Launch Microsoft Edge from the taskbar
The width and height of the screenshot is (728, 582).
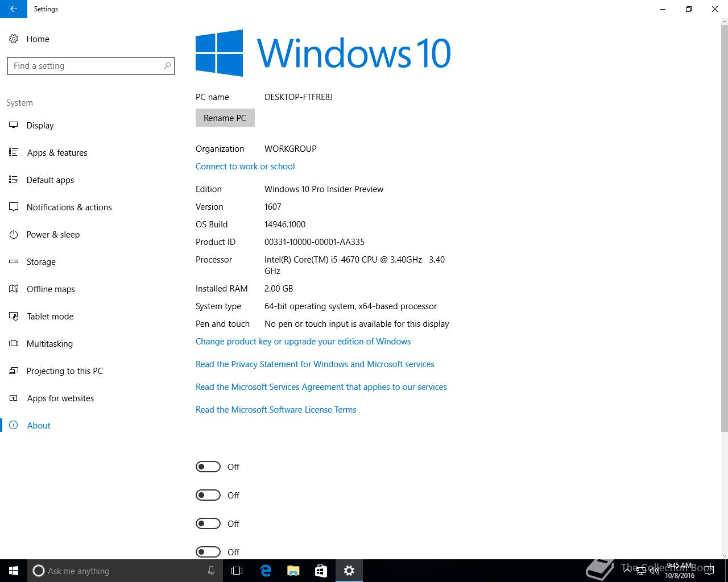(x=266, y=571)
